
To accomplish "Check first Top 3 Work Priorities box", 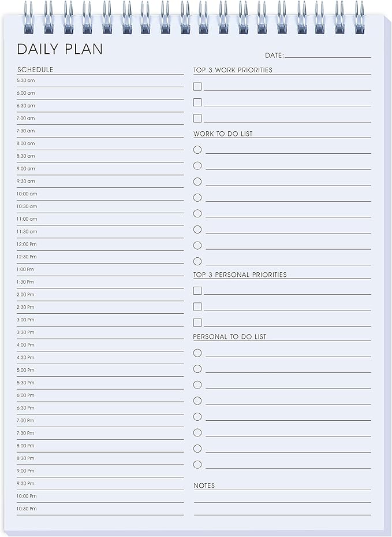I will click(197, 87).
